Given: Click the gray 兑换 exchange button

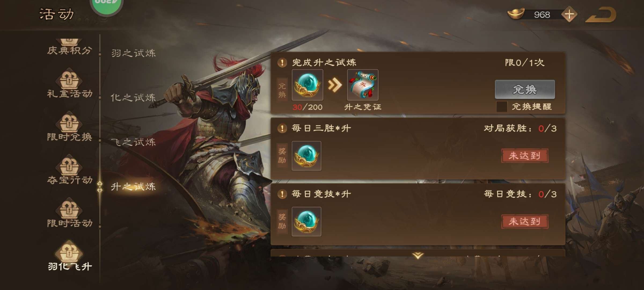Looking at the screenshot, I should pyautogui.click(x=525, y=89).
